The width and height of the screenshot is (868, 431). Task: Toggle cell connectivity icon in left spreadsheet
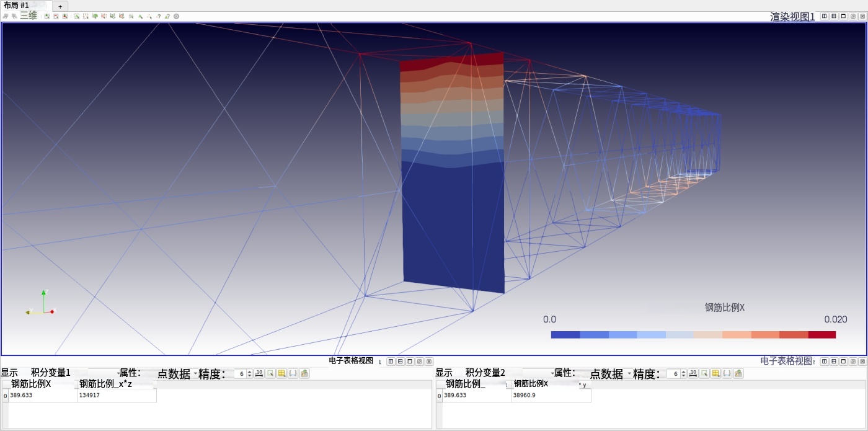tap(293, 373)
